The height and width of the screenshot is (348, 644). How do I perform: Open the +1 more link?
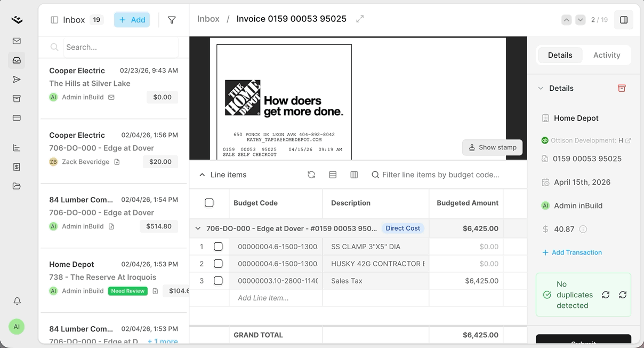click(x=163, y=342)
